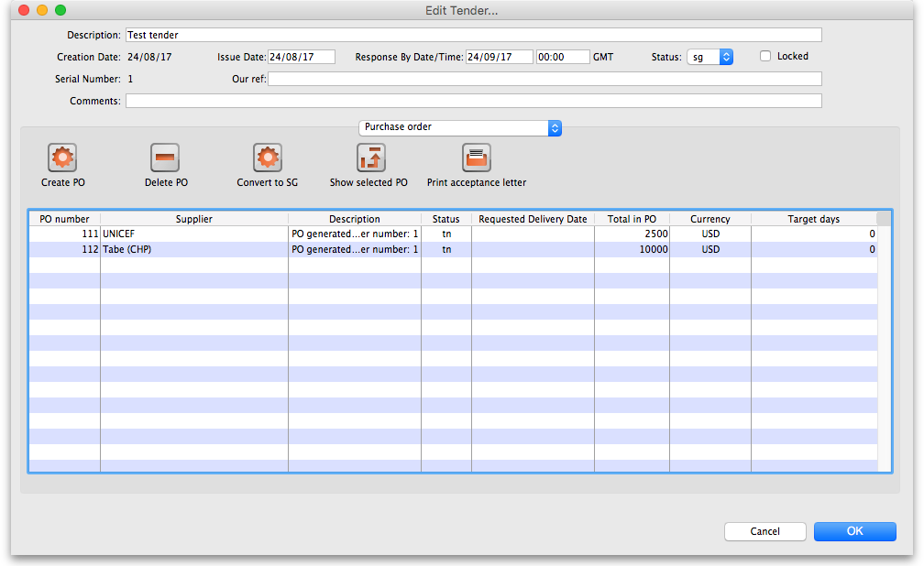Click the Issue Date field

[302, 57]
